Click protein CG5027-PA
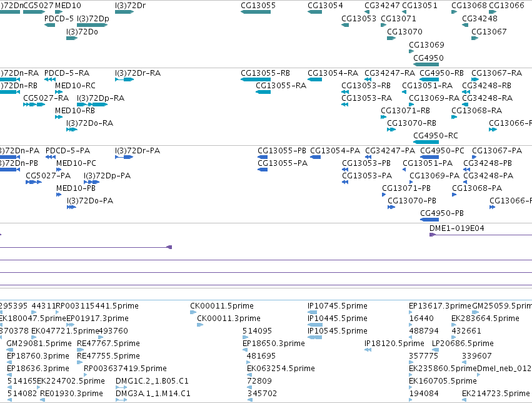This screenshot has width=532, height=403. click(48, 175)
